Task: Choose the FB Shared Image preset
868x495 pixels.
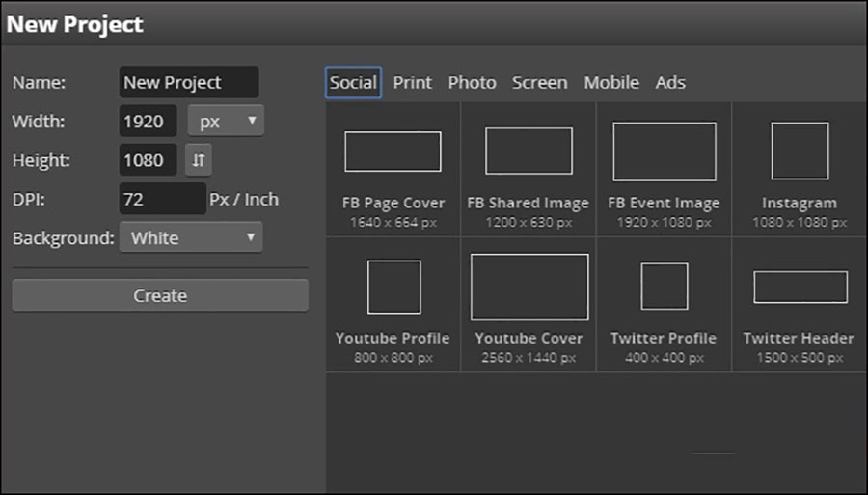Action: coord(528,169)
